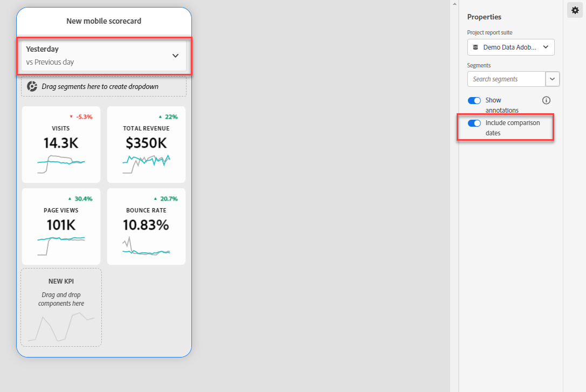The image size is (586, 392).
Task: Select the Total Revenue KPI tile
Action: 146,144
